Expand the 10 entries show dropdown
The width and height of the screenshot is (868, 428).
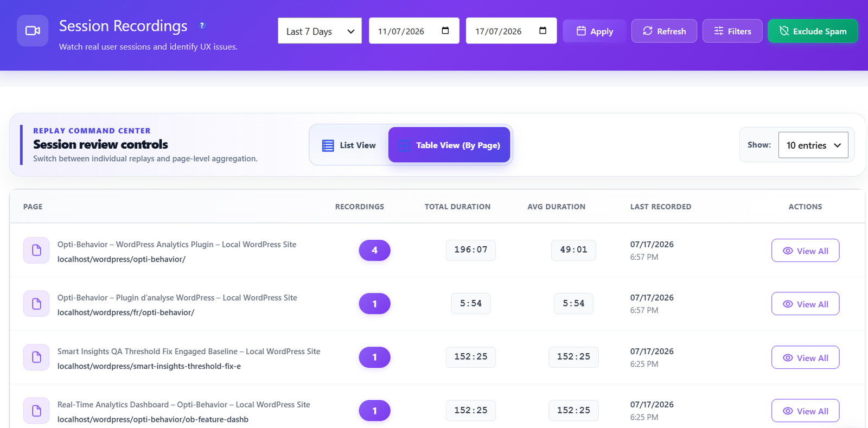tap(813, 145)
